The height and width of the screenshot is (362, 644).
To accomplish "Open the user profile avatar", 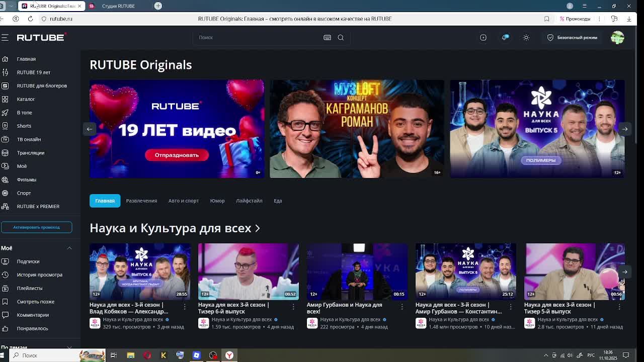I will (x=617, y=37).
